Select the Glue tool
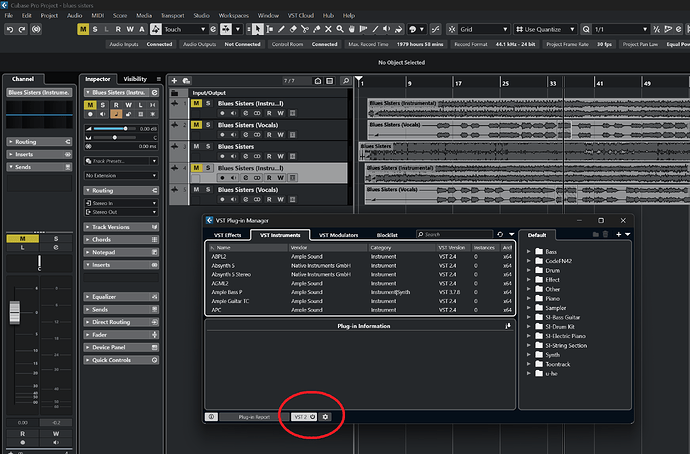Viewport: 690px width, 454px height. [316, 29]
